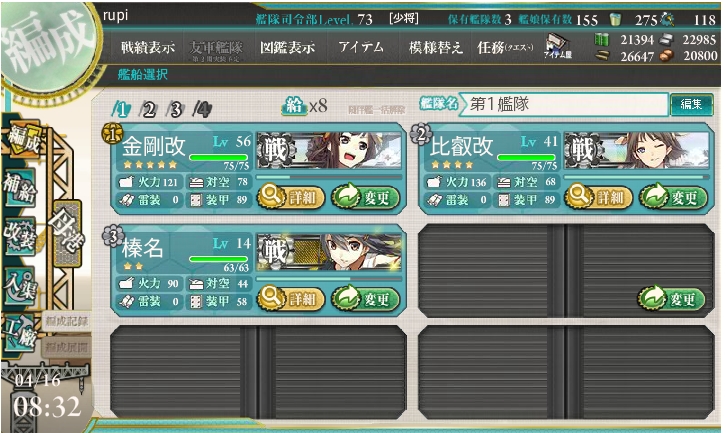
Task: Open the アイテム屋 item shop icon
Action: pyautogui.click(x=557, y=46)
